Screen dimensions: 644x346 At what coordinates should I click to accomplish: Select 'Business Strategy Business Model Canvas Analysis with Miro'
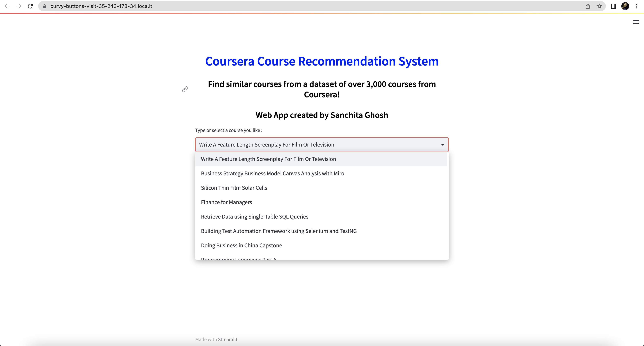point(272,173)
